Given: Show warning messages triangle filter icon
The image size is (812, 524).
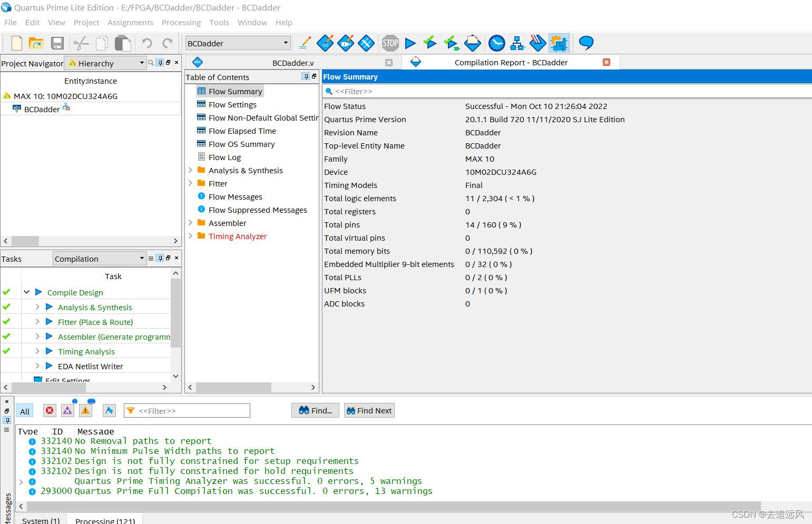Looking at the screenshot, I should (85, 410).
